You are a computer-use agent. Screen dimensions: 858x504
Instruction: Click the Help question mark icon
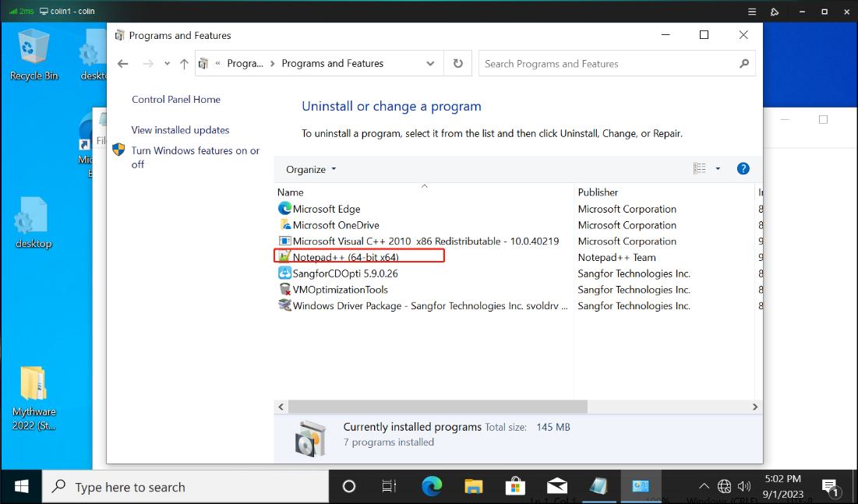[x=743, y=169]
